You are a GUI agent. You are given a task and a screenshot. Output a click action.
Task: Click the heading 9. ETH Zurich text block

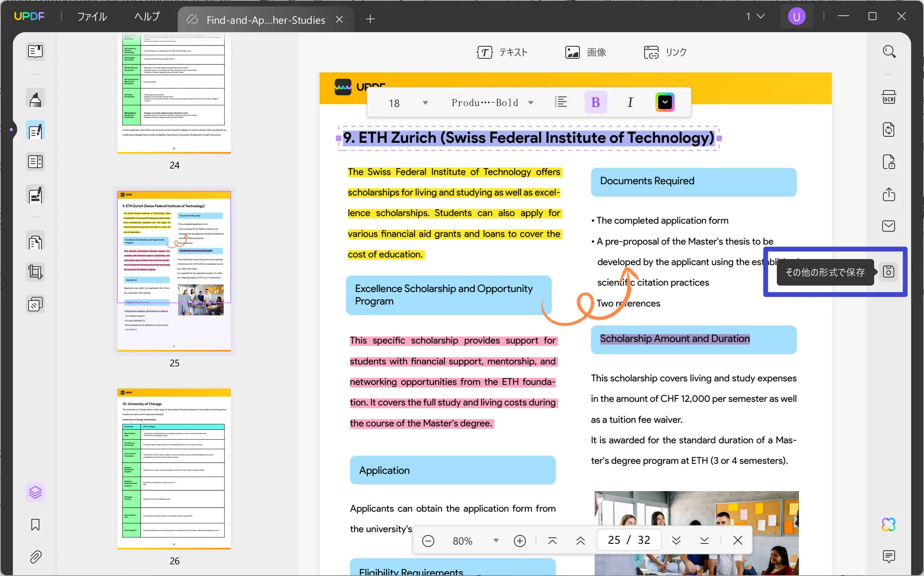529,138
